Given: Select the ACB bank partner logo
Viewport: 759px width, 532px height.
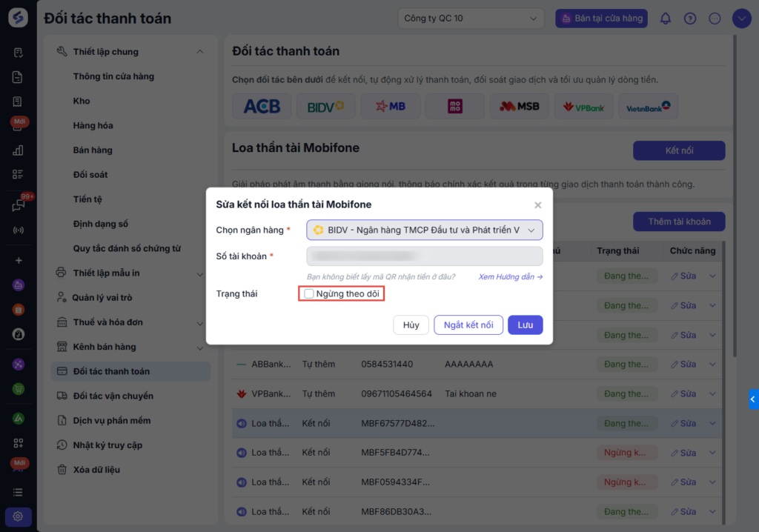Looking at the screenshot, I should [x=262, y=107].
